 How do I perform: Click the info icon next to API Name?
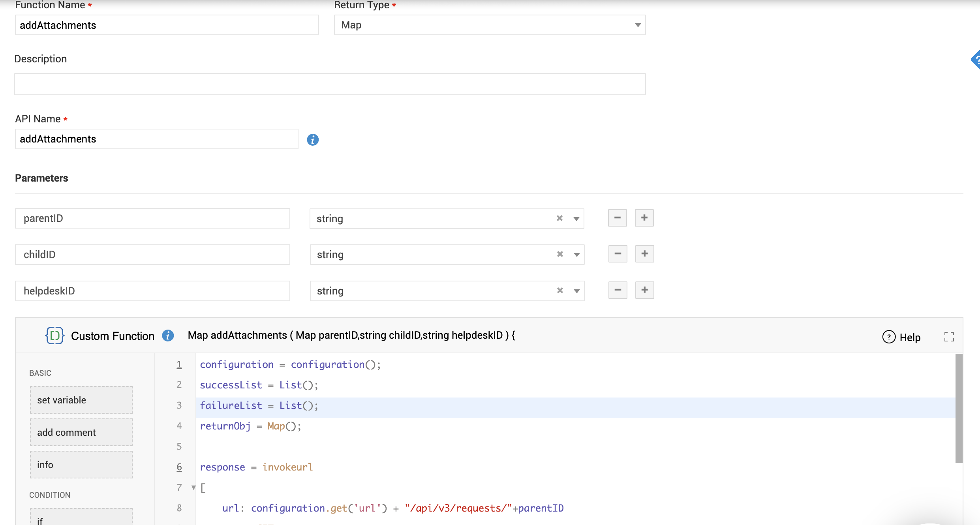tap(313, 140)
